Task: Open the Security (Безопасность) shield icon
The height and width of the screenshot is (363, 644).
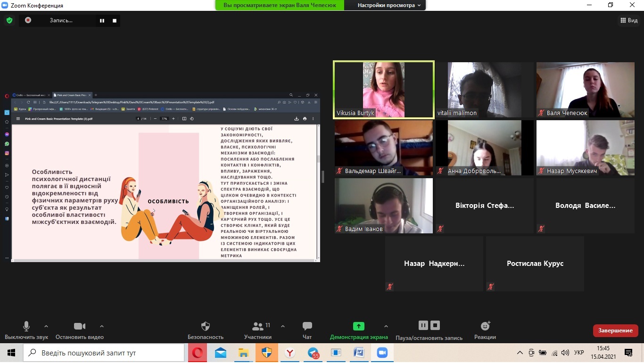Action: coord(206,327)
